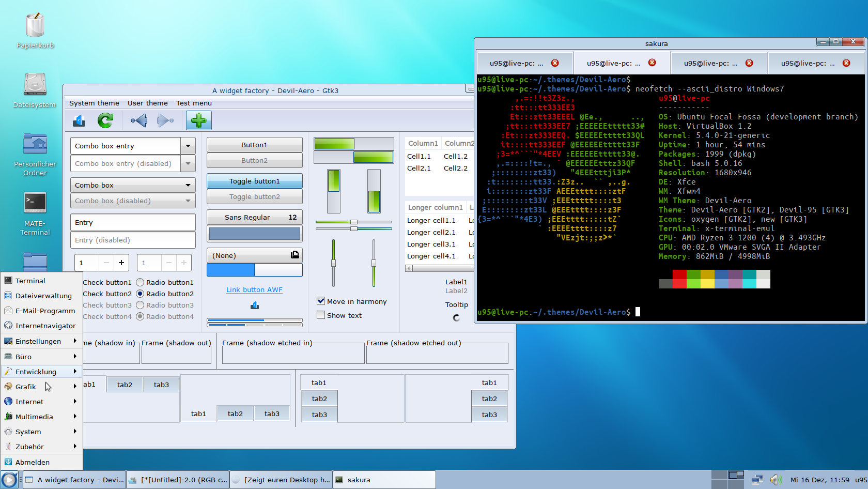
Task: Select the Cell1.1 row in the list
Action: coord(440,156)
